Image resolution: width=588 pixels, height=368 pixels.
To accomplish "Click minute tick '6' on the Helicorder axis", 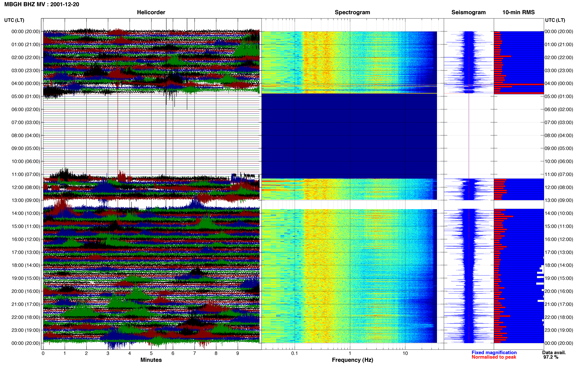I will pyautogui.click(x=173, y=353).
